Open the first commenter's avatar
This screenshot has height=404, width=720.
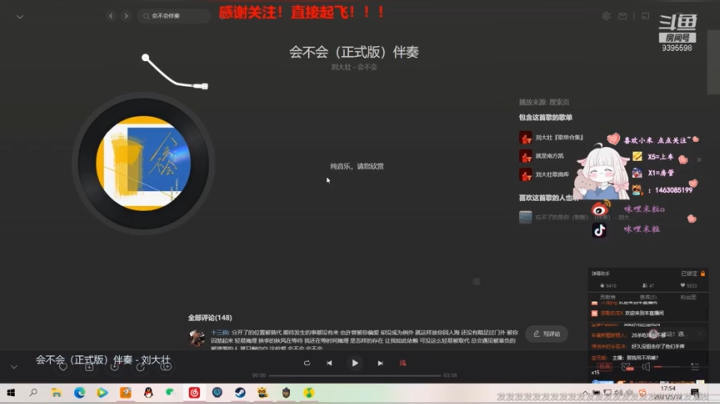[x=197, y=338]
